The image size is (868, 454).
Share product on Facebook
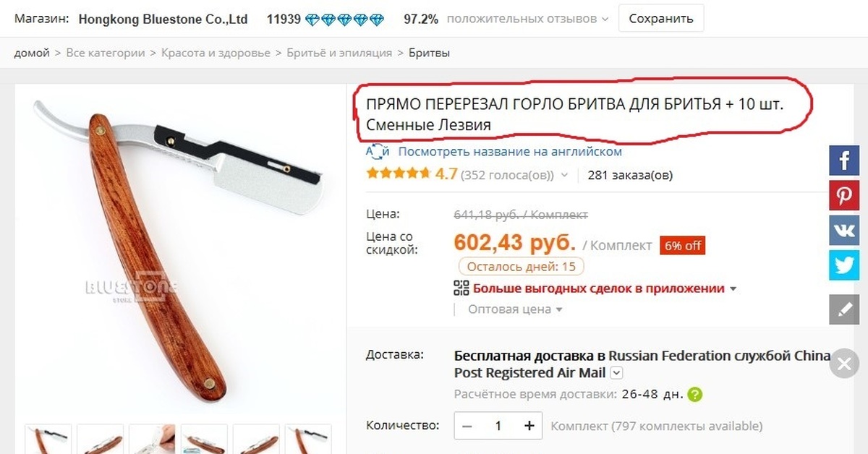point(844,160)
